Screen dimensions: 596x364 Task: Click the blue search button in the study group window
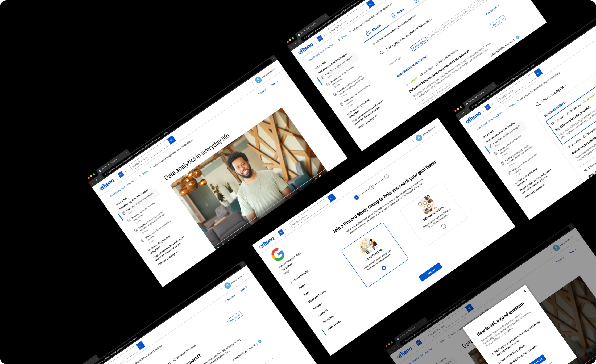(332, 198)
